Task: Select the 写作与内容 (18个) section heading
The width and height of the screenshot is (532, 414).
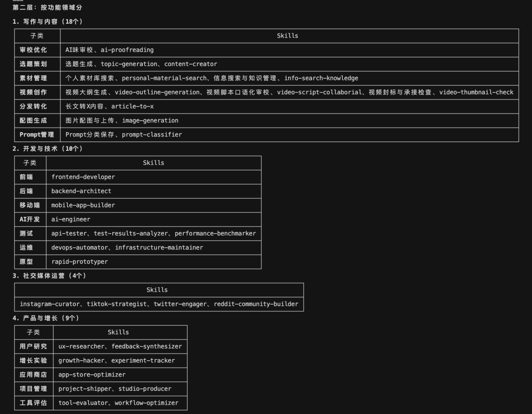Action: pyautogui.click(x=48, y=22)
